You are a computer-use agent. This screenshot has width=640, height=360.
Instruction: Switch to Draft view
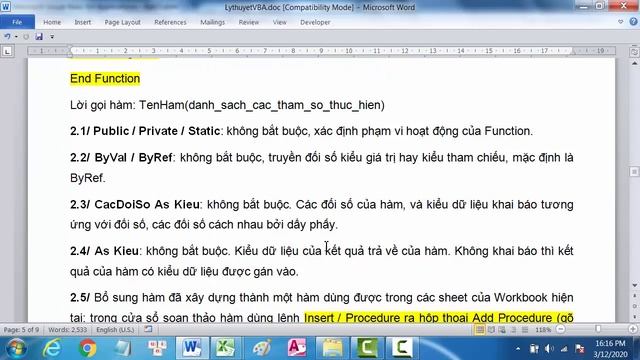pos(525,329)
